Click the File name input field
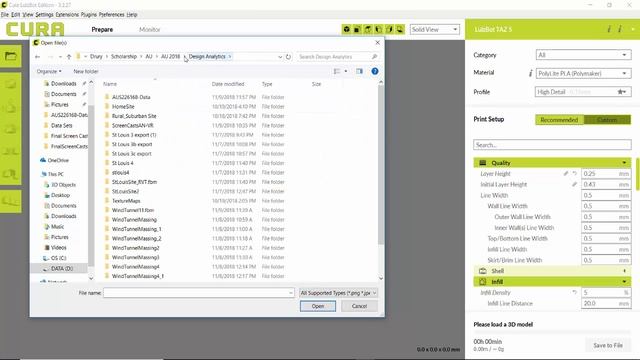The width and height of the screenshot is (640, 360). [x=198, y=293]
